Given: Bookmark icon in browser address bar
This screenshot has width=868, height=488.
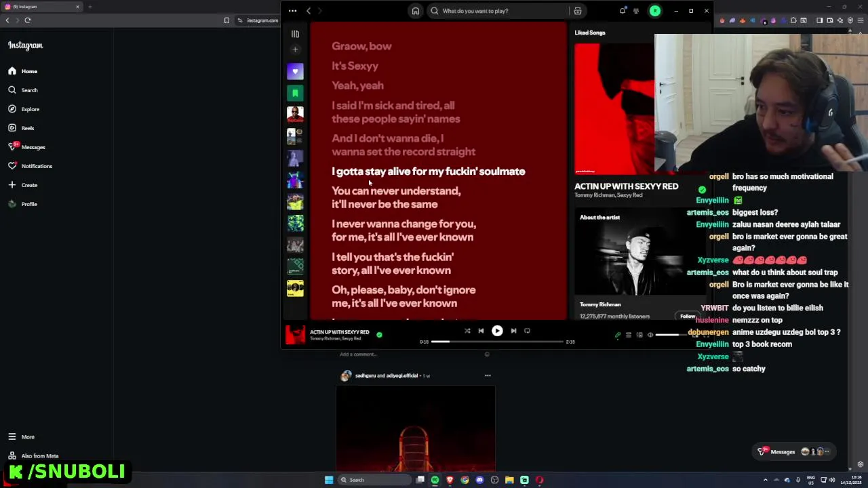Looking at the screenshot, I should pyautogui.click(x=226, y=20).
